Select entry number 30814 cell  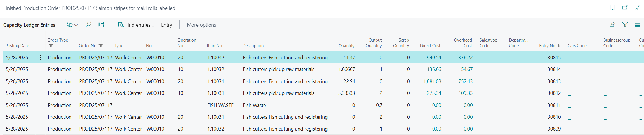tap(554, 69)
